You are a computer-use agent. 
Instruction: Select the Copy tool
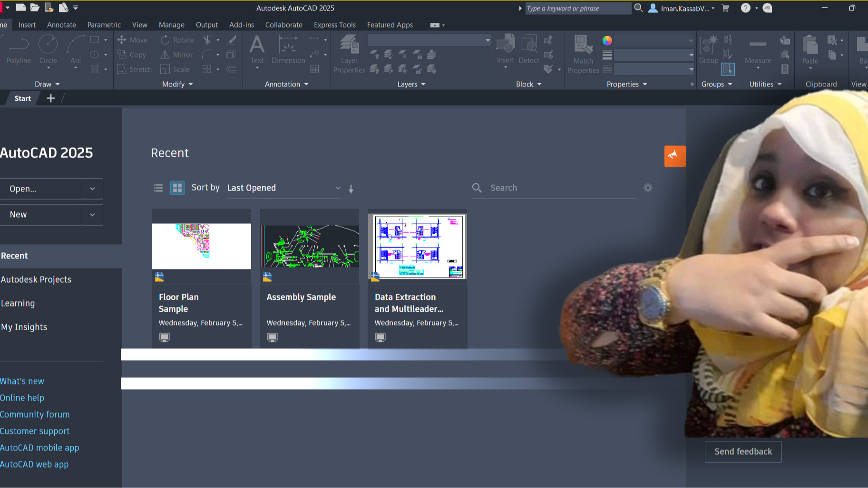tap(133, 55)
